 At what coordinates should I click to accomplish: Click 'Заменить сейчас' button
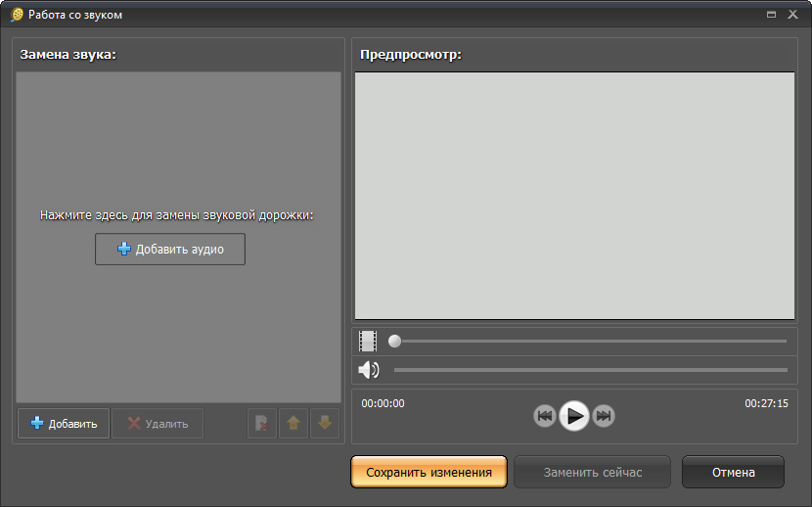click(x=593, y=473)
